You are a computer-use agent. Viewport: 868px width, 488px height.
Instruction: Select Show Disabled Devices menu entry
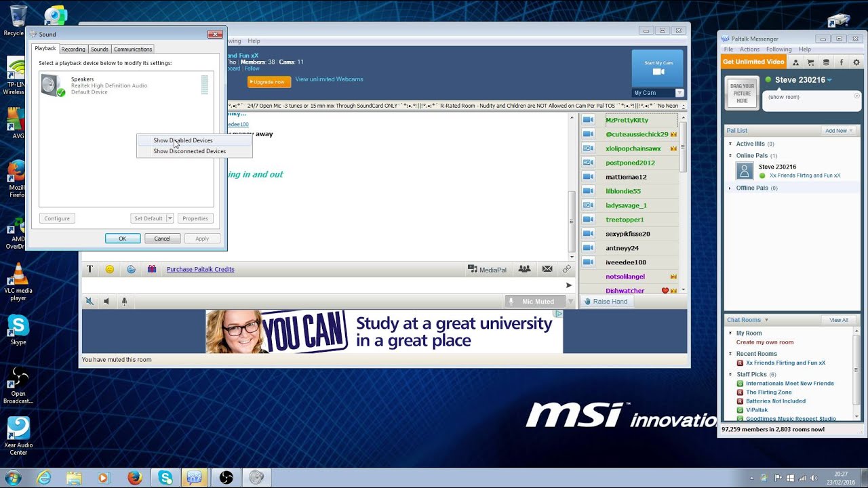[x=194, y=140]
